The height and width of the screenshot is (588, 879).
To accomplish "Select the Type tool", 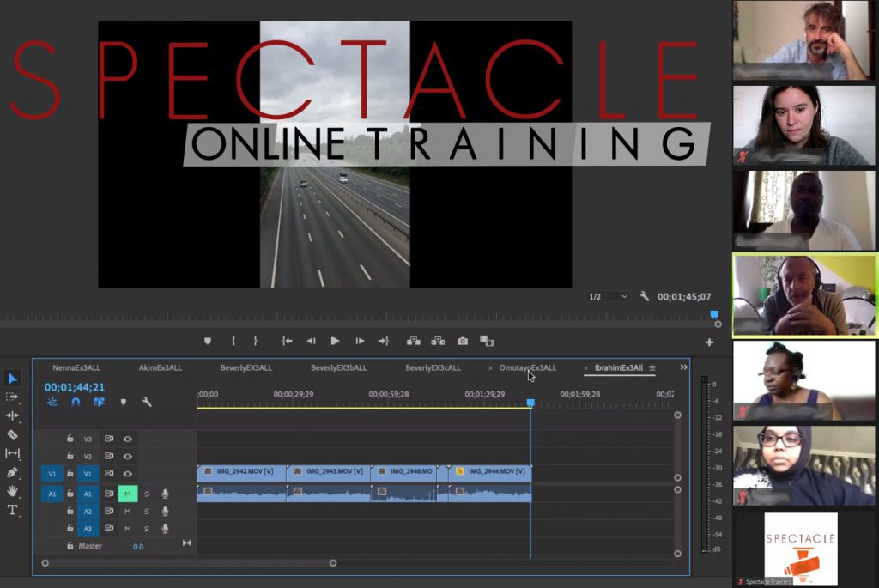I will pos(12,510).
